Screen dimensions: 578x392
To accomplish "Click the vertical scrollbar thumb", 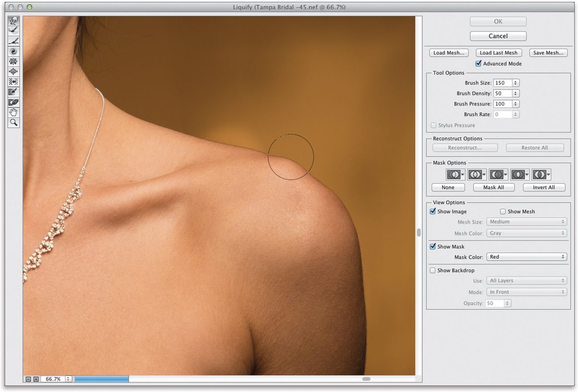I will [x=418, y=232].
